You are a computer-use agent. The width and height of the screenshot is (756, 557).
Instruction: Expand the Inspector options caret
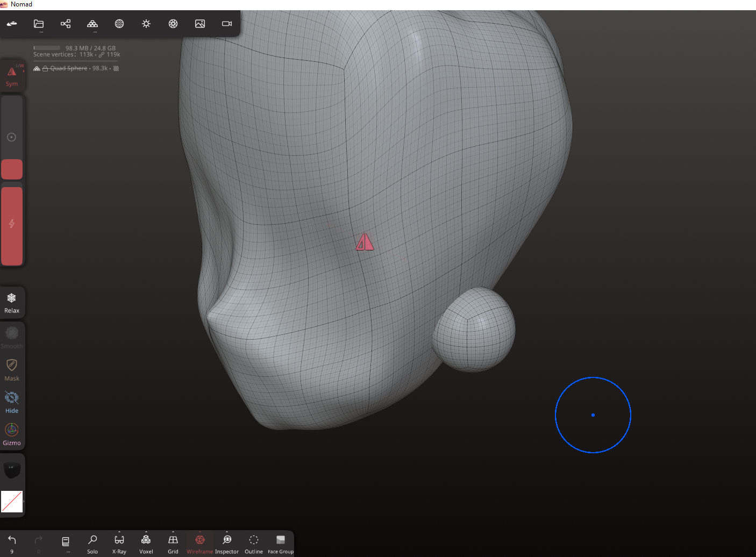pyautogui.click(x=227, y=532)
